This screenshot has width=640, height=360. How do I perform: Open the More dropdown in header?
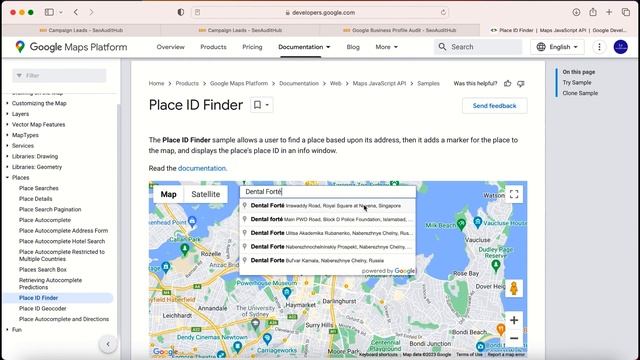(387, 47)
